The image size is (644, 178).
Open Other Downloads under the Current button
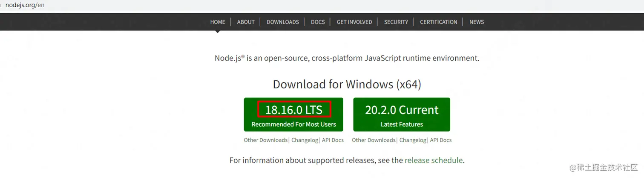pyautogui.click(x=374, y=140)
